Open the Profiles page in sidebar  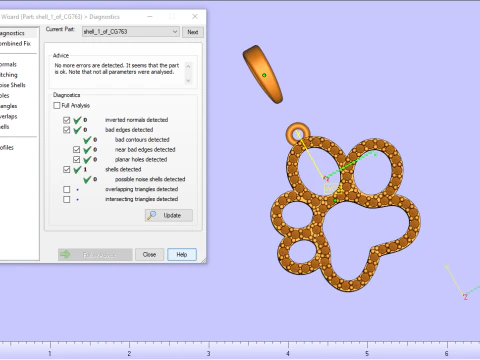coord(7,148)
